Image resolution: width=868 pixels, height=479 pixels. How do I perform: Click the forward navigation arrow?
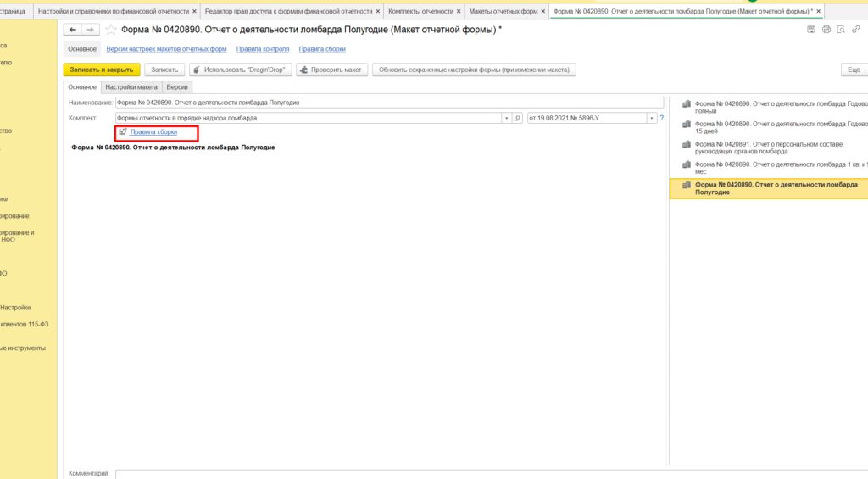coord(90,30)
